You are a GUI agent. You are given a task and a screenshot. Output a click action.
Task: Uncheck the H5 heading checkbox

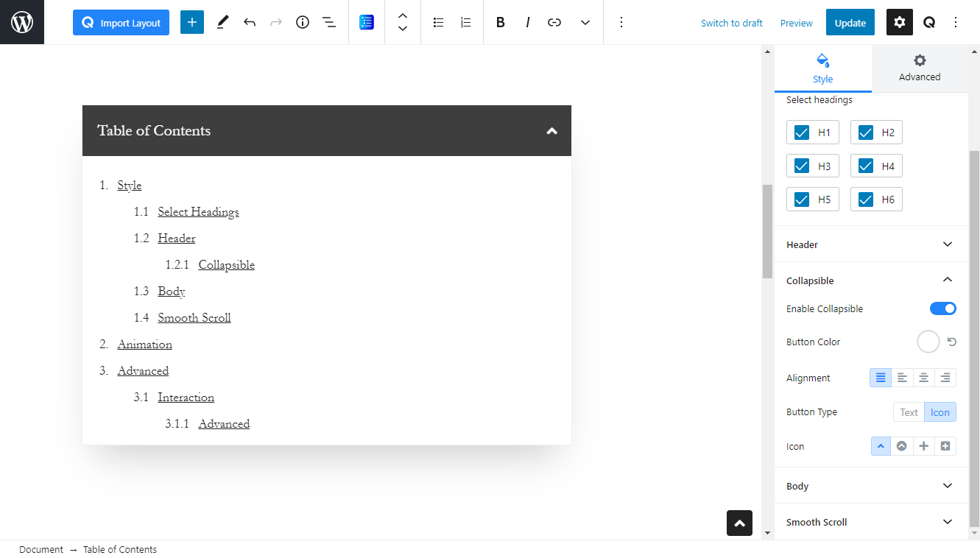pyautogui.click(x=802, y=199)
